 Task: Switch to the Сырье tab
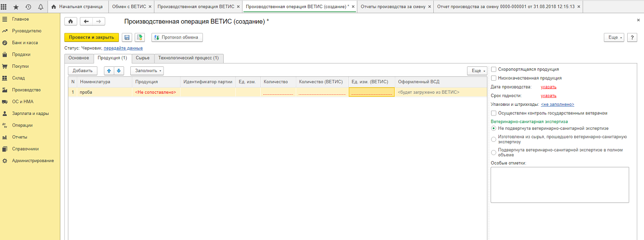point(142,58)
